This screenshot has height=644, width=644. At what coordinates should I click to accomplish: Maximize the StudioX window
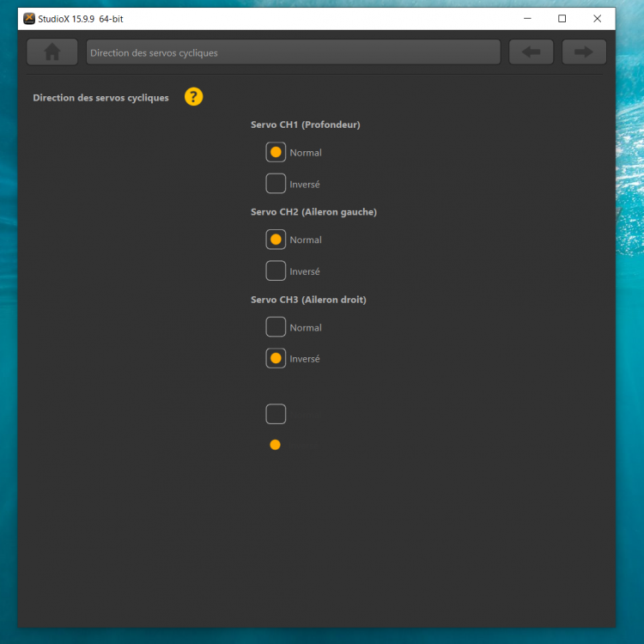coord(562,19)
